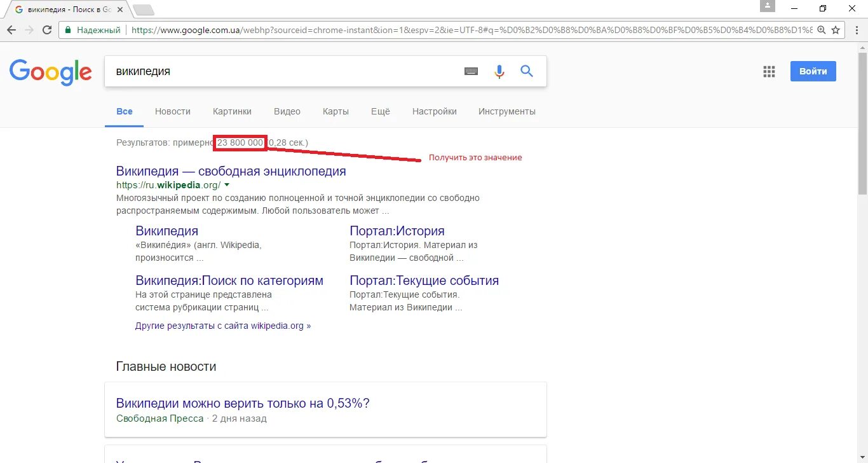Select the 'Все' search tab
This screenshot has height=463, width=868.
tap(125, 111)
